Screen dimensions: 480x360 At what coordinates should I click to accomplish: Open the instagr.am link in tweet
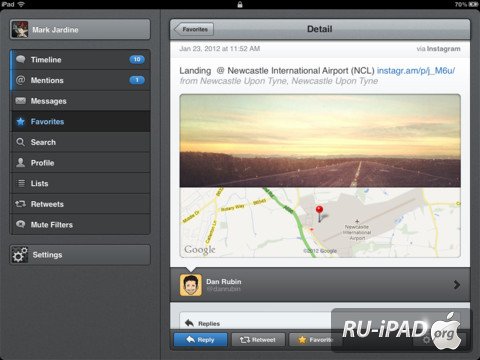click(x=416, y=71)
